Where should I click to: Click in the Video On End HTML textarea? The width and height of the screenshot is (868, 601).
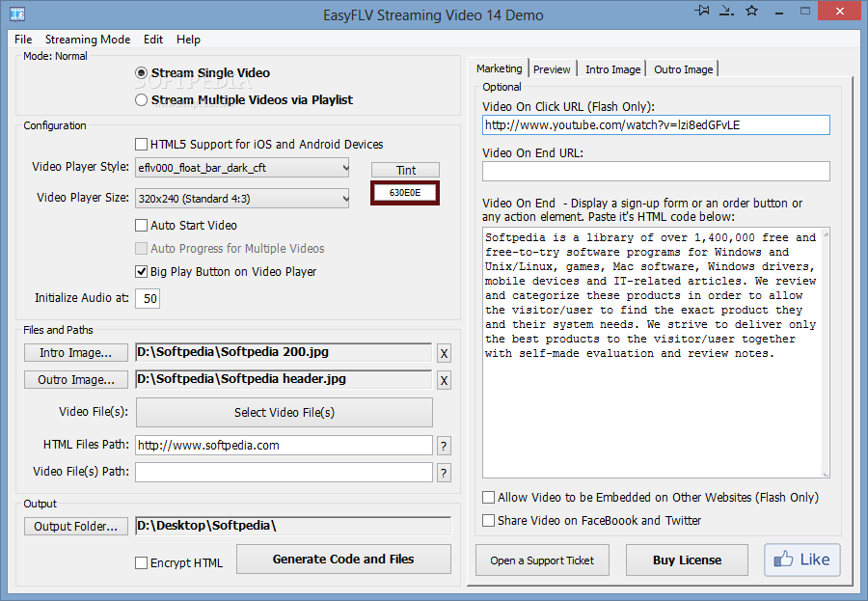[x=656, y=352]
